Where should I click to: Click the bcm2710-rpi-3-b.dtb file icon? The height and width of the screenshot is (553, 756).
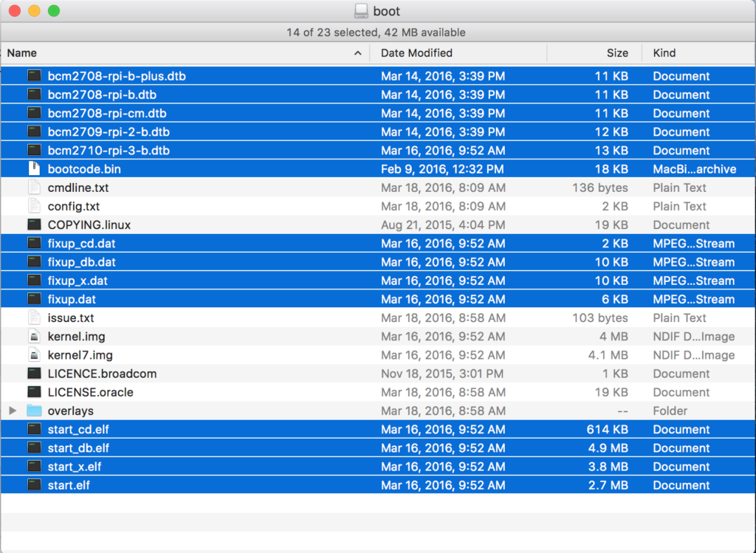[x=34, y=151]
